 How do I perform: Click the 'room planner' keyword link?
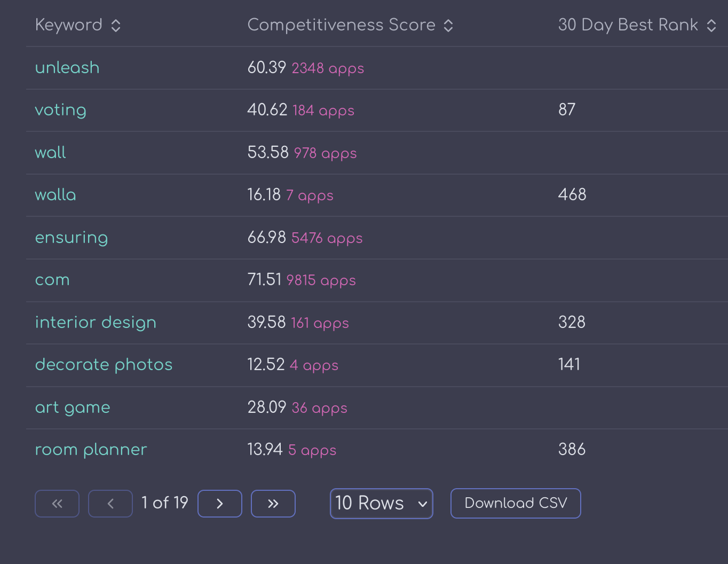(x=91, y=450)
